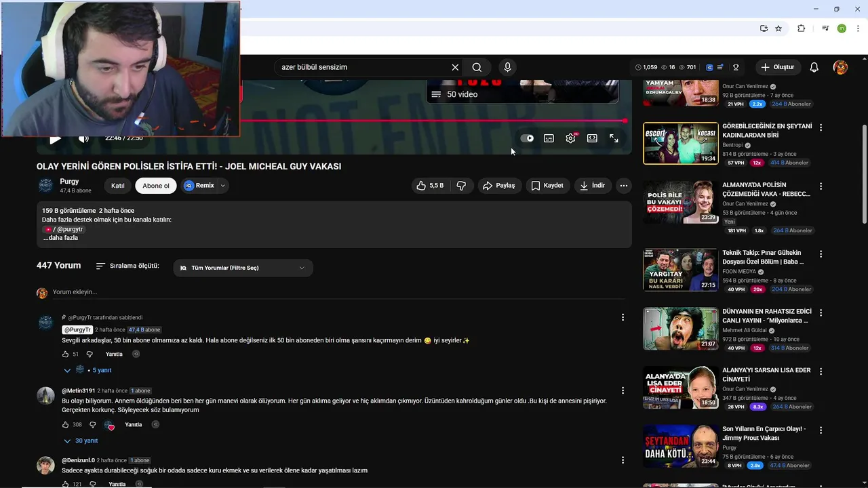Open menu for Görebileceğiniz En Şeytani video
The height and width of the screenshot is (488, 868).
(x=821, y=127)
